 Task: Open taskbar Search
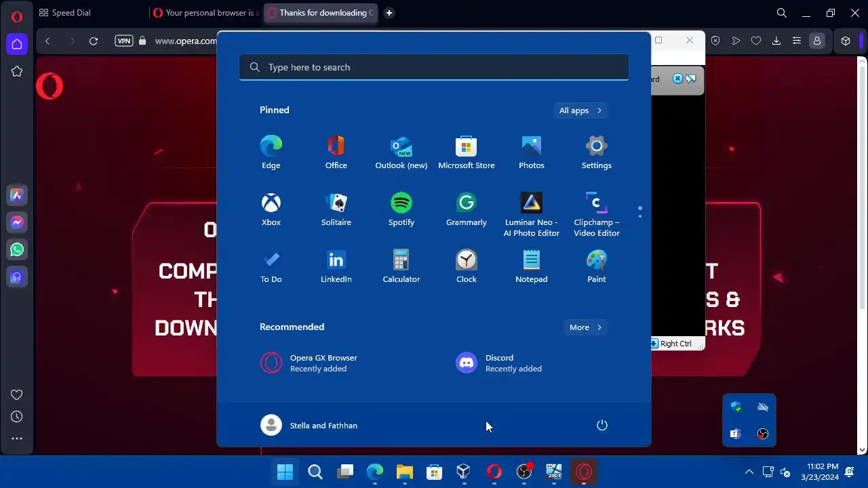click(315, 472)
